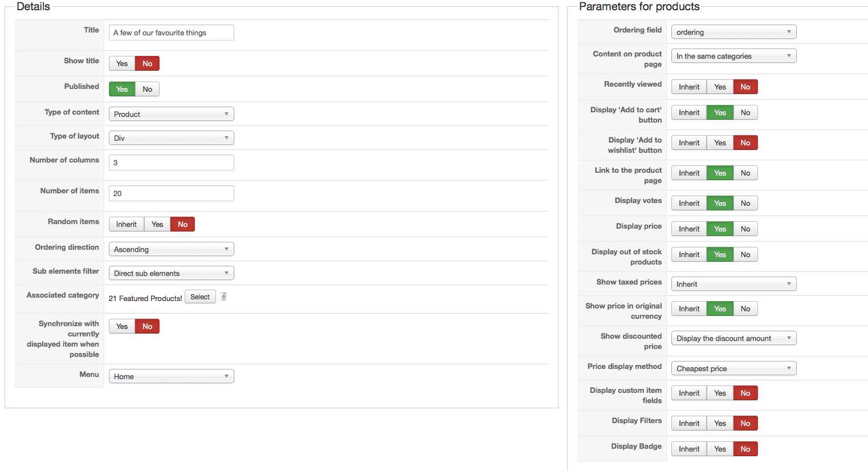Click into the Title text field

click(171, 33)
